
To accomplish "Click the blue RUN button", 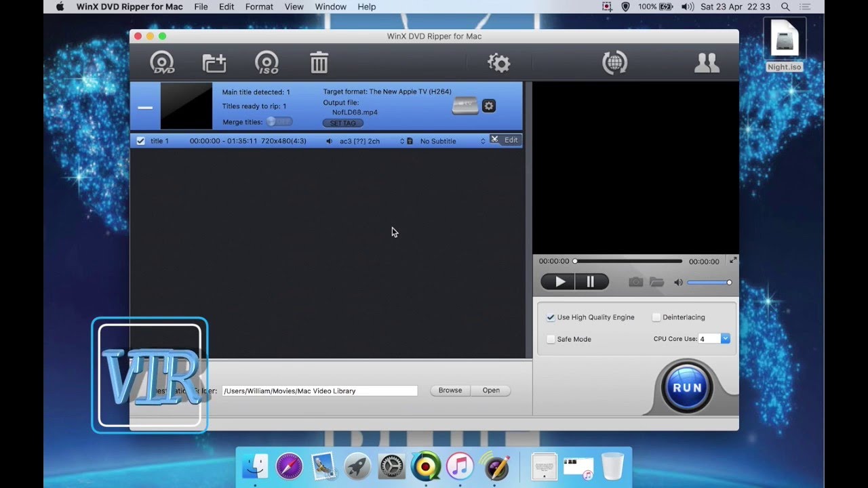I will [687, 388].
